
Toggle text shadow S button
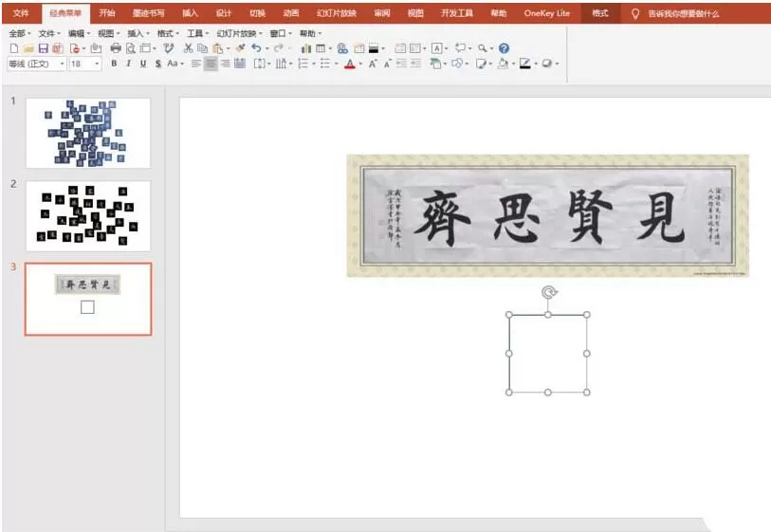tap(157, 64)
